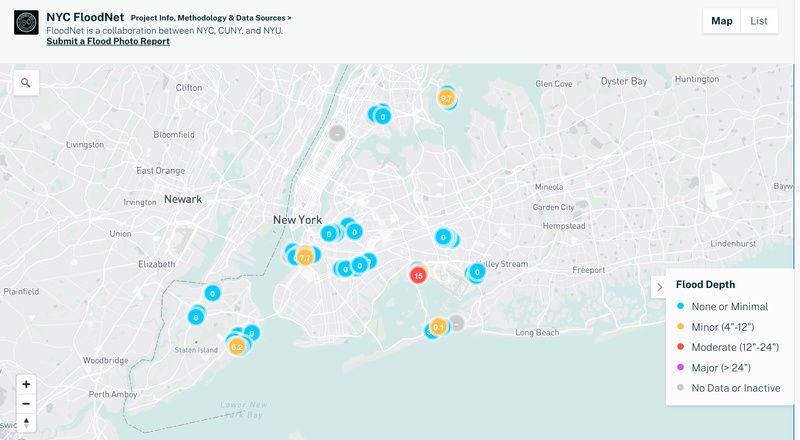Click the orange 9.1 sensor marker
The height and width of the screenshot is (440, 800).
(438, 326)
